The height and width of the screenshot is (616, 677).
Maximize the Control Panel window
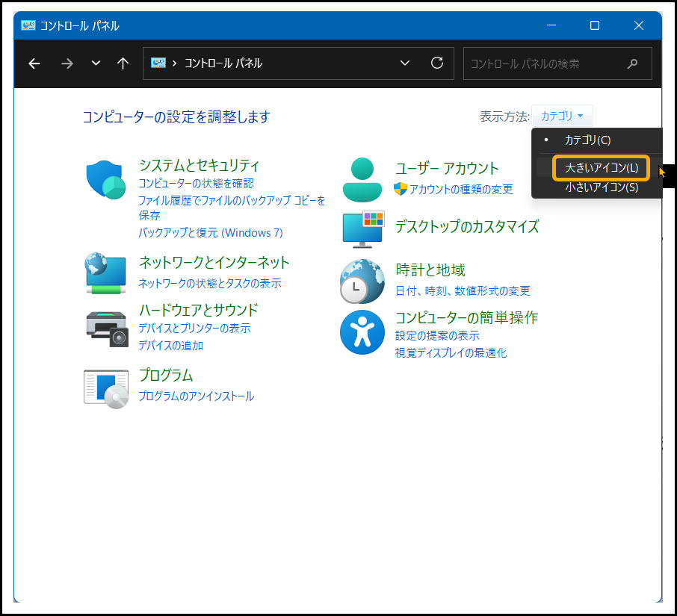point(595,25)
